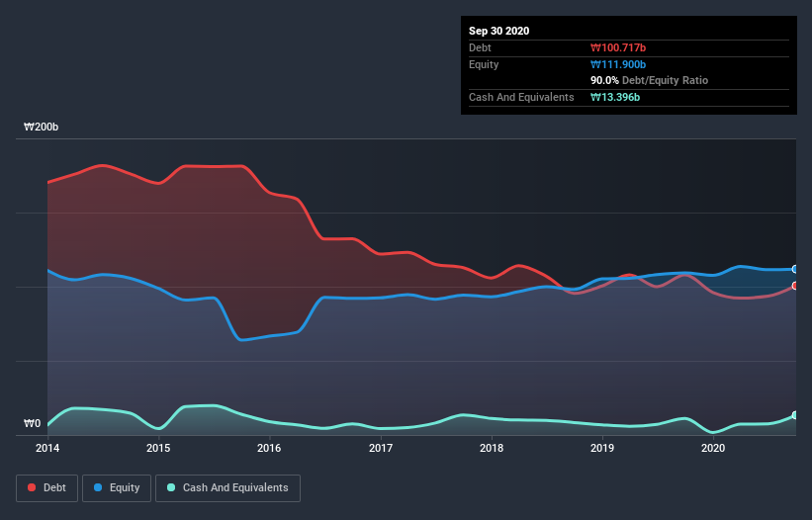Click the 90.0% Debt/Equity Ratio text
Screen dimensions: 812x520
[649, 80]
